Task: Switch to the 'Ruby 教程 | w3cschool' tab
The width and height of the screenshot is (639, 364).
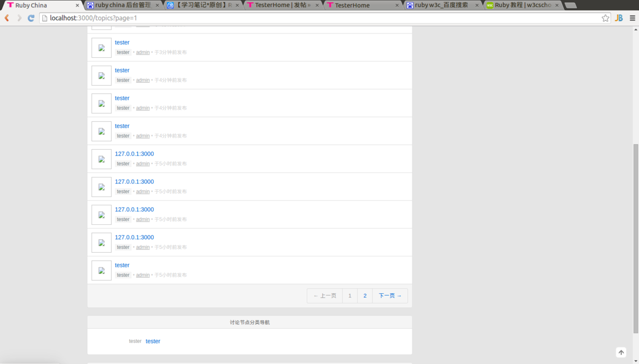Action: pyautogui.click(x=522, y=5)
